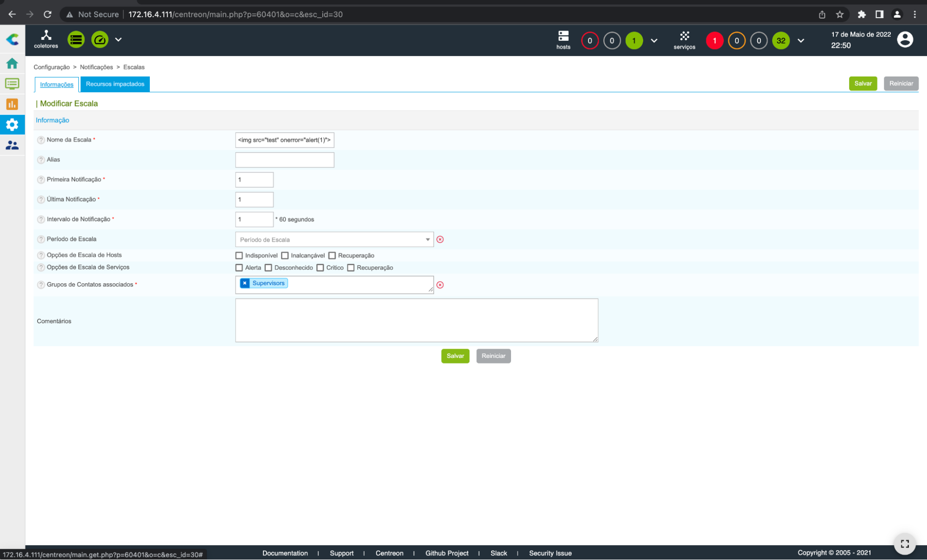This screenshot has height=560, width=927.
Task: Open the coletores pollers icon
Action: pyautogui.click(x=46, y=35)
